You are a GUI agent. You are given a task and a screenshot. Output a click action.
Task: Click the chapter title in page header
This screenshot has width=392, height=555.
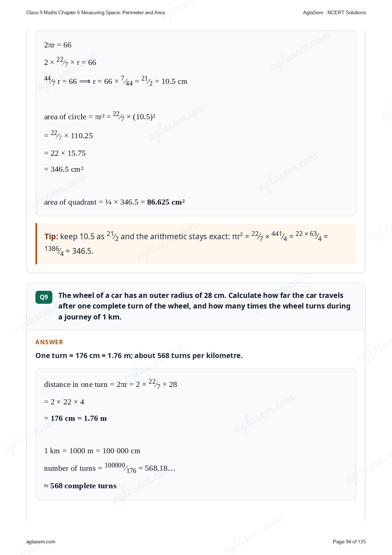(95, 12)
